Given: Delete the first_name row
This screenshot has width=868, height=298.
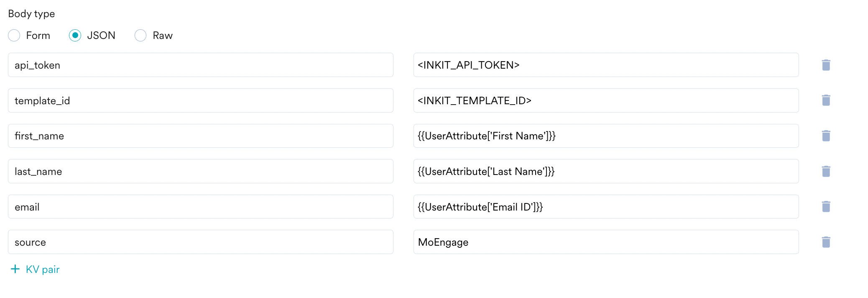Looking at the screenshot, I should [x=826, y=136].
